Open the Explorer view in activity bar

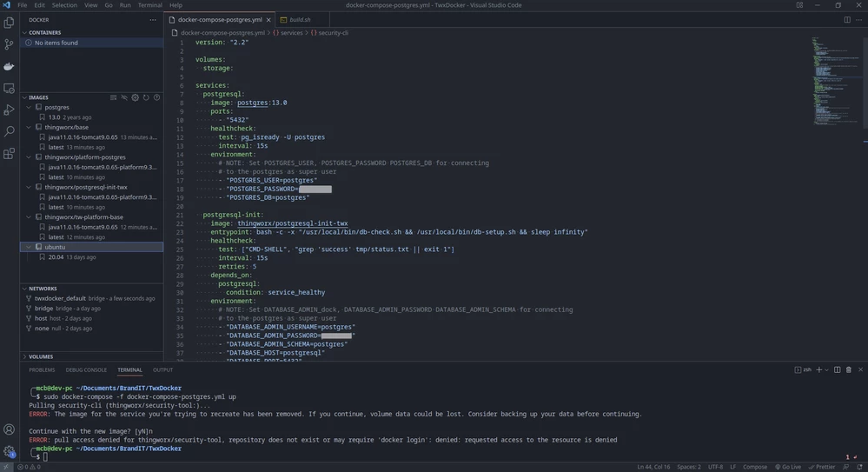coord(9,23)
